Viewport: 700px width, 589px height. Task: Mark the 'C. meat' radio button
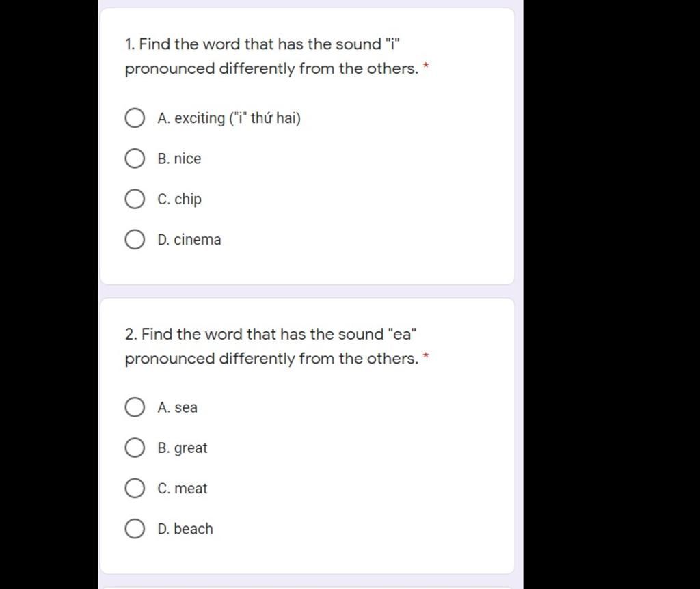click(x=135, y=488)
